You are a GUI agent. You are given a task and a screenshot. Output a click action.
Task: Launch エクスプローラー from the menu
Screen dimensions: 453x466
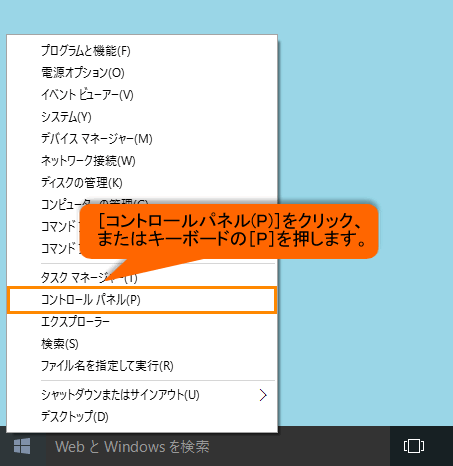click(x=142, y=322)
